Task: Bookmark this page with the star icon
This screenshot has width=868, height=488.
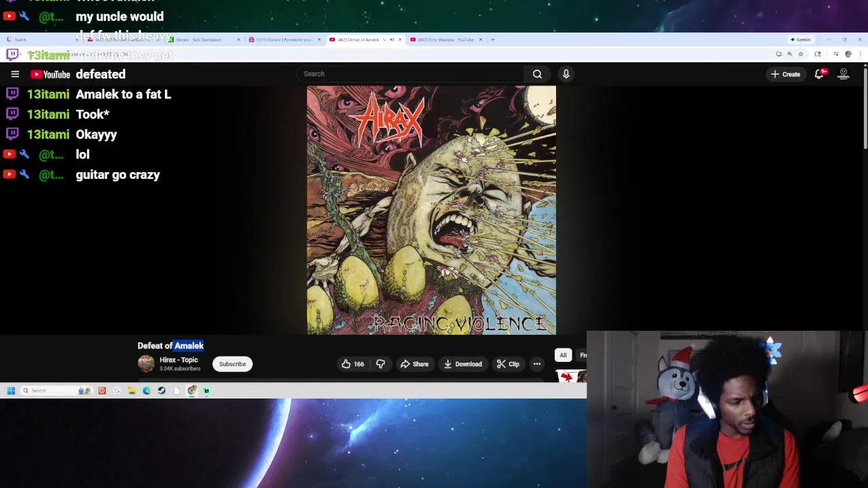Action: [801, 54]
